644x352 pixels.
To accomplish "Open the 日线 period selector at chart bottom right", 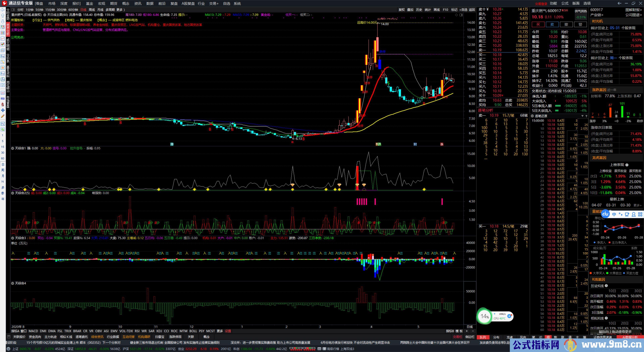I will 470,327.
